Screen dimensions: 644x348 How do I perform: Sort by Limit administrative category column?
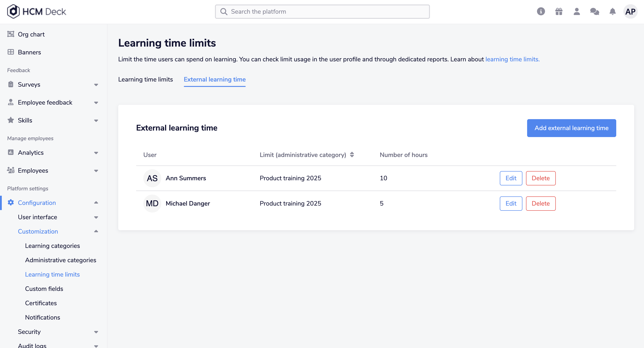(x=352, y=155)
